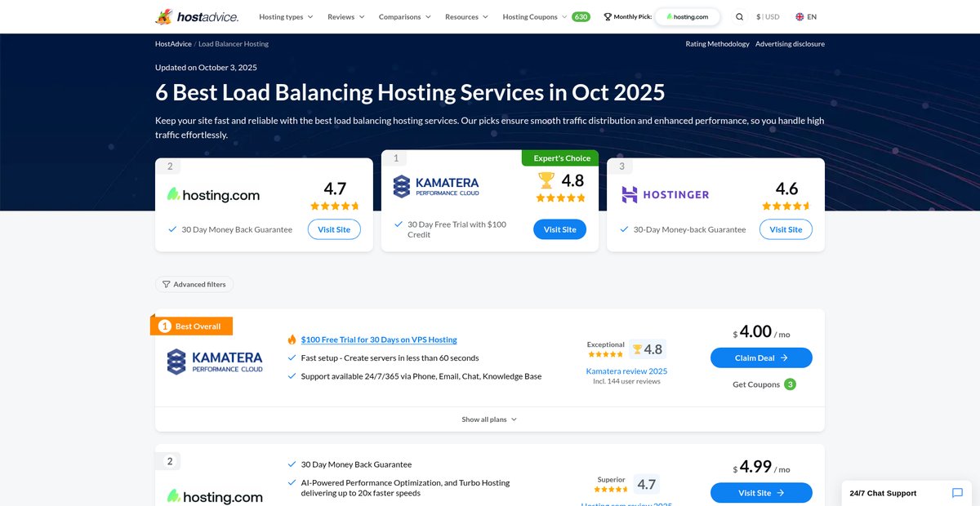Viewport: 980px width, 506px height.
Task: Open the $100 Free Trial for 30 Days link
Action: [x=379, y=340]
